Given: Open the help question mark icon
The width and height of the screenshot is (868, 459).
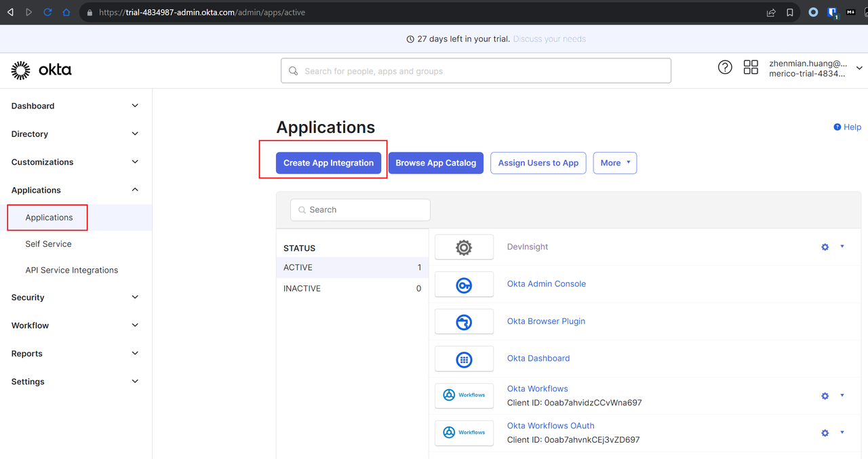Looking at the screenshot, I should tap(725, 67).
